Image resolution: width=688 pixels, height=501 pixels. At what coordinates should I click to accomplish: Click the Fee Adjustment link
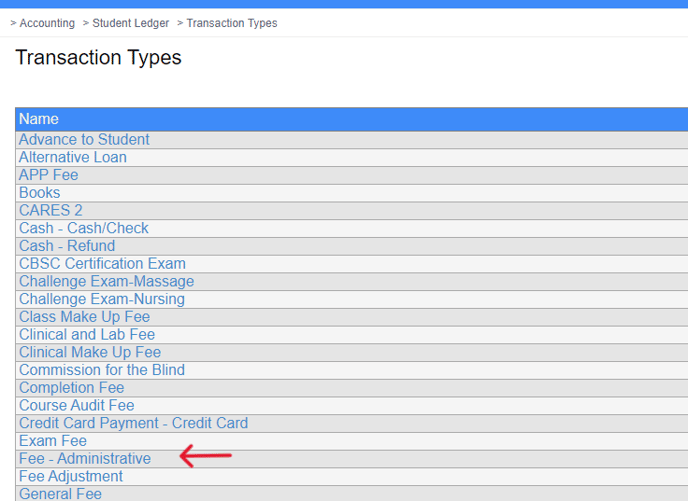71,477
